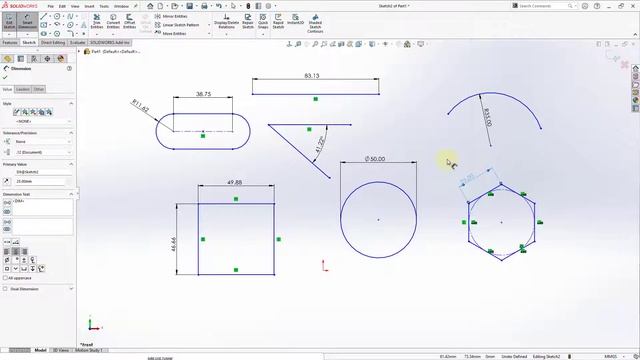
Task: Switch to the Leaders tab
Action: pyautogui.click(x=23, y=89)
